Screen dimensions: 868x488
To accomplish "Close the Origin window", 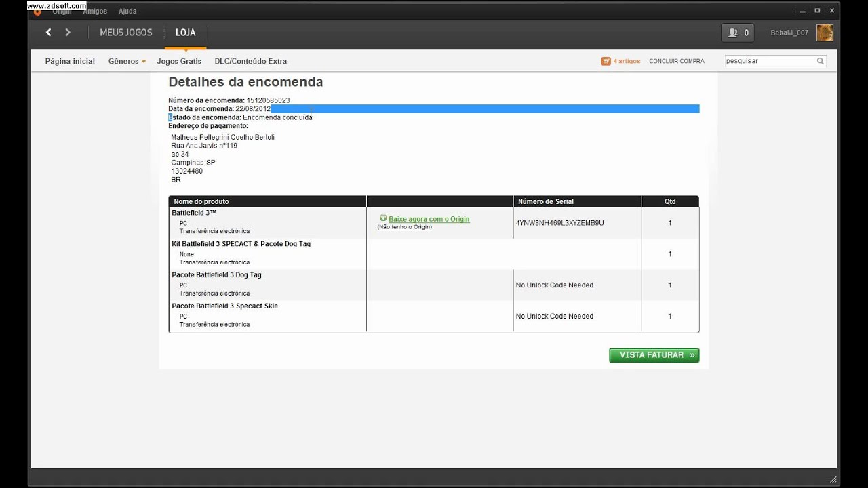I will click(832, 10).
